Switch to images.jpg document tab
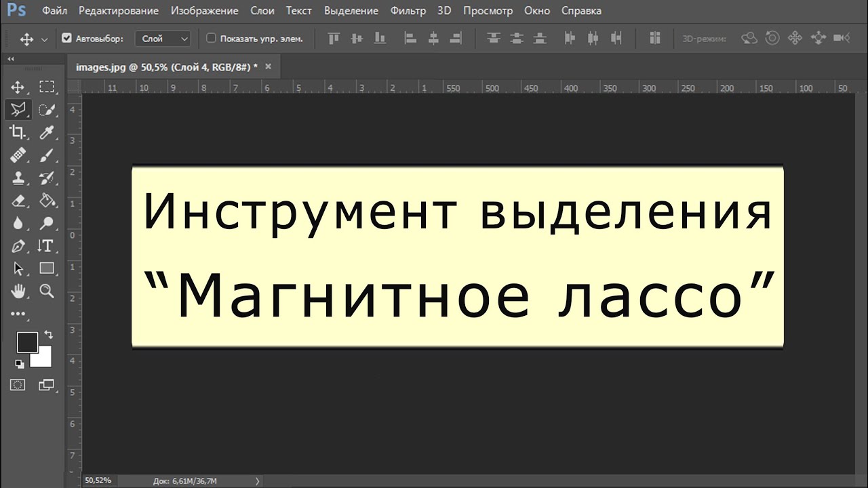This screenshot has height=488, width=868. tap(167, 66)
